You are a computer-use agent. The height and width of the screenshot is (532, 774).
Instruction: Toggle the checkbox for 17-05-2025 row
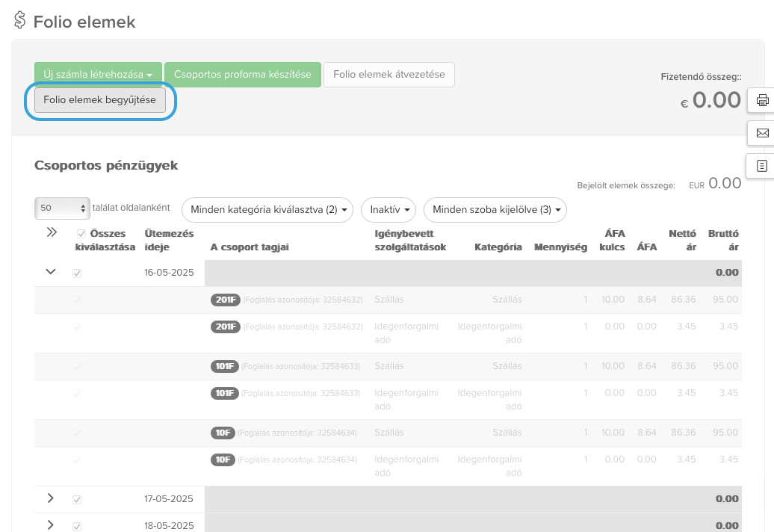pos(76,499)
